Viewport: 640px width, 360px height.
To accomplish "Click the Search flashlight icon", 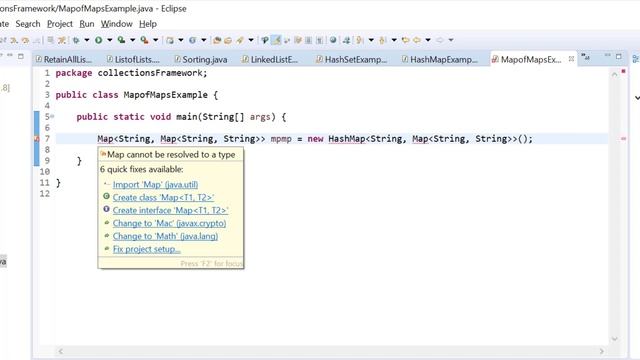I will pos(240,40).
